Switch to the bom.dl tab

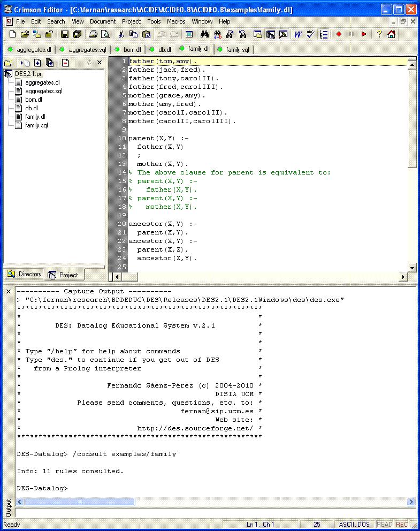128,50
